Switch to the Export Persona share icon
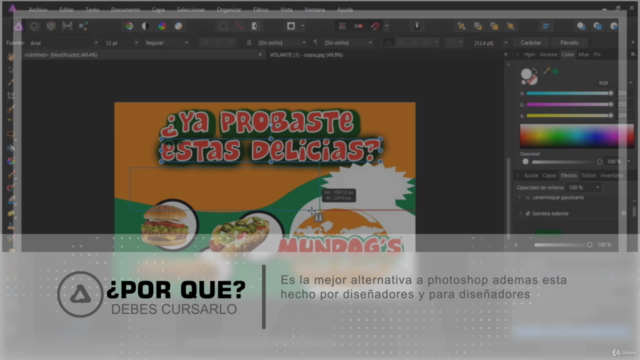Image resolution: width=640 pixels, height=360 pixels. (x=83, y=27)
